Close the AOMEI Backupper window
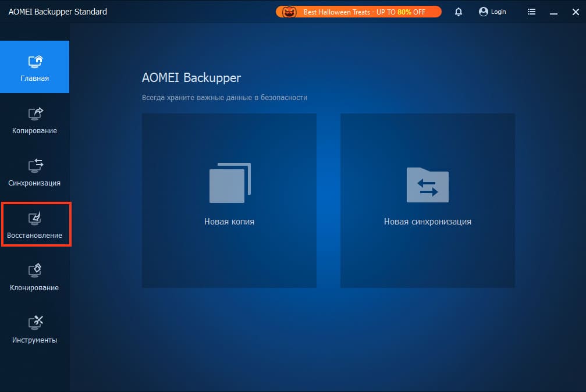The height and width of the screenshot is (392, 586). click(x=576, y=12)
